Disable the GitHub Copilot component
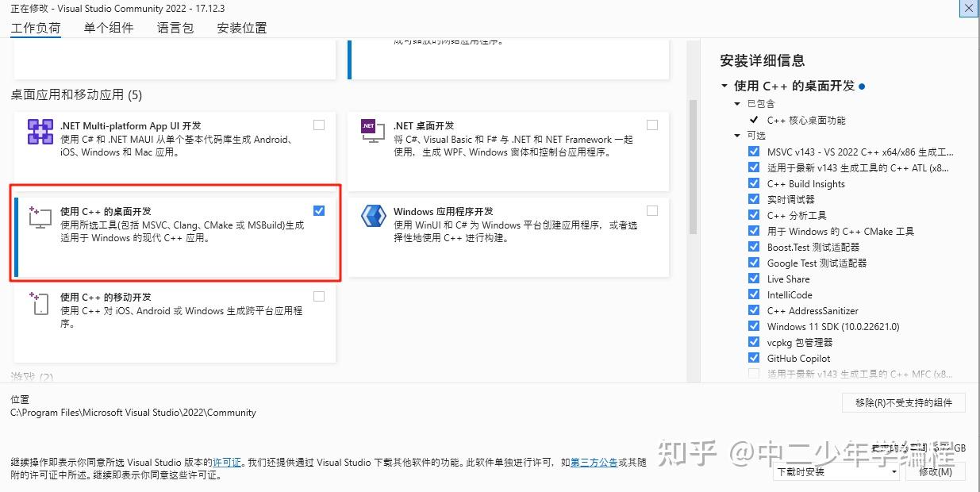Image resolution: width=980 pixels, height=492 pixels. pos(753,357)
